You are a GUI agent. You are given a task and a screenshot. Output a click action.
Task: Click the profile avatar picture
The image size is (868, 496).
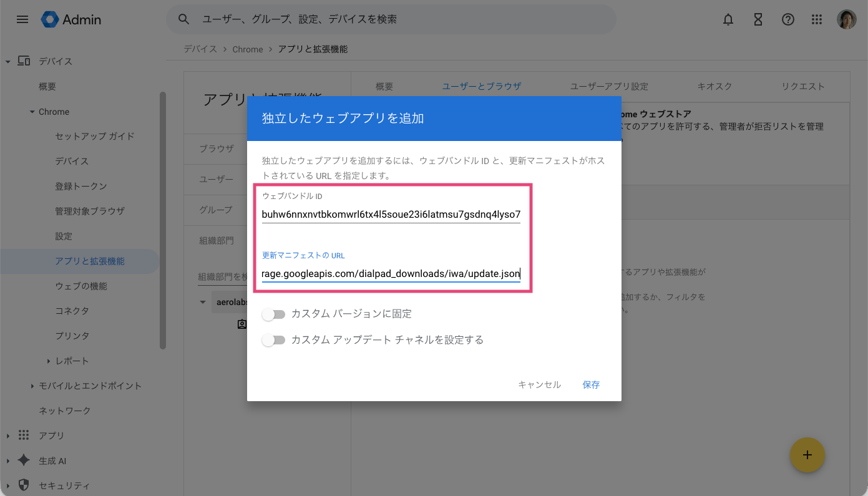click(x=846, y=19)
